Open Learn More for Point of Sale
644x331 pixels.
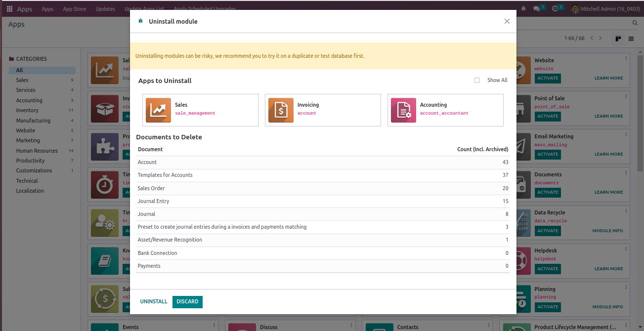pos(608,116)
